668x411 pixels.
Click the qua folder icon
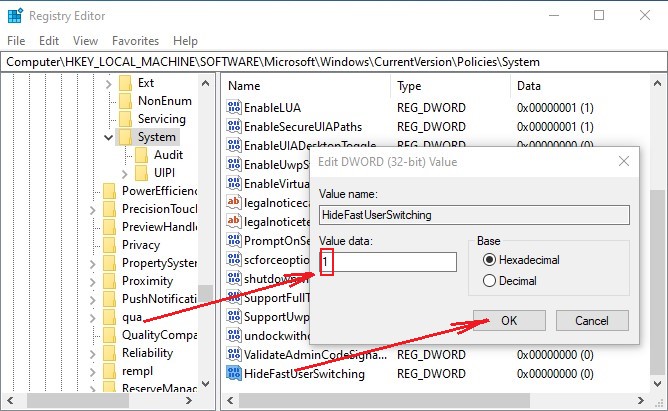coord(109,317)
